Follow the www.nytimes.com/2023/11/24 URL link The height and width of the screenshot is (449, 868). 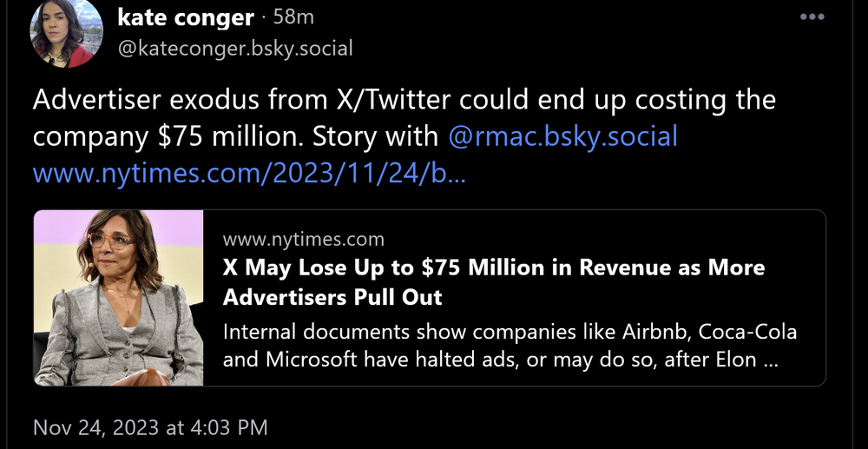click(x=249, y=173)
